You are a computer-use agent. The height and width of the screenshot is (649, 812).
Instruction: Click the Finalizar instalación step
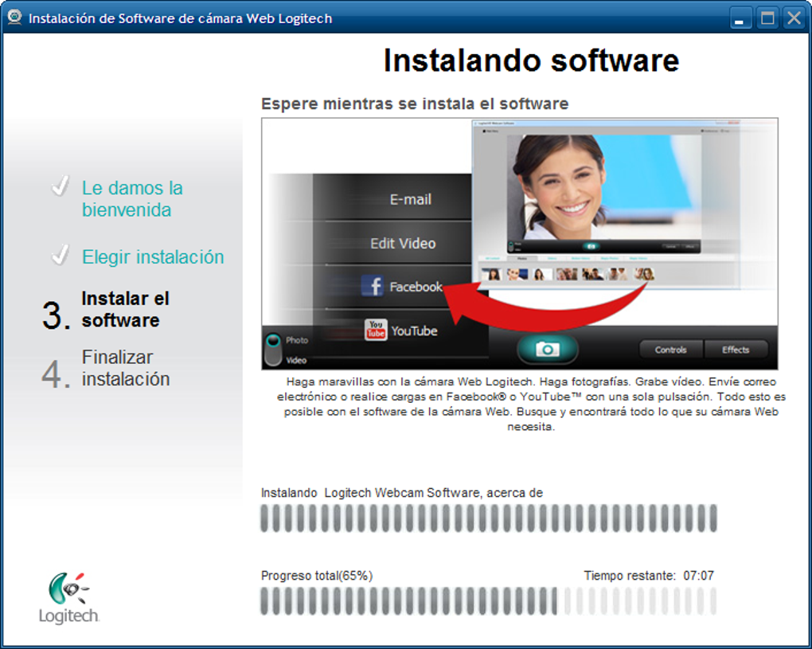[126, 368]
